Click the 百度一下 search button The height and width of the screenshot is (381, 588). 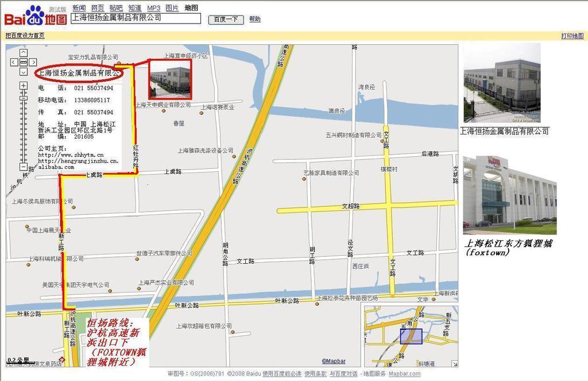pyautogui.click(x=226, y=19)
